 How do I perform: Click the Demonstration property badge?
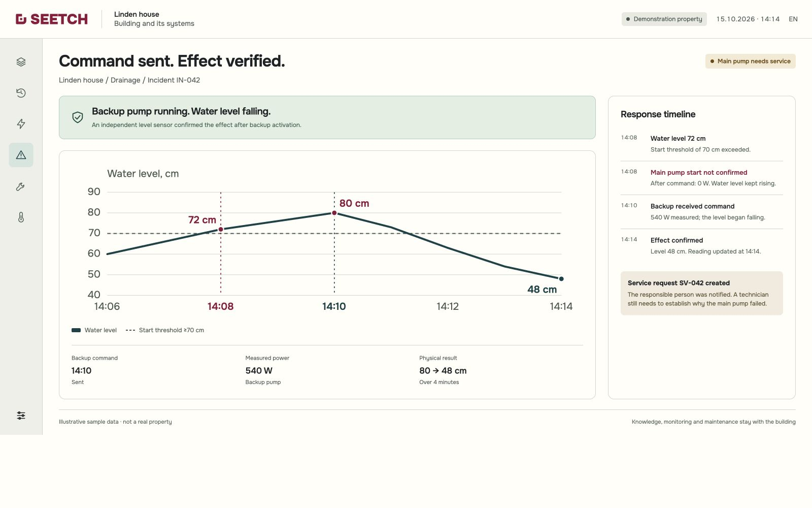pos(664,19)
